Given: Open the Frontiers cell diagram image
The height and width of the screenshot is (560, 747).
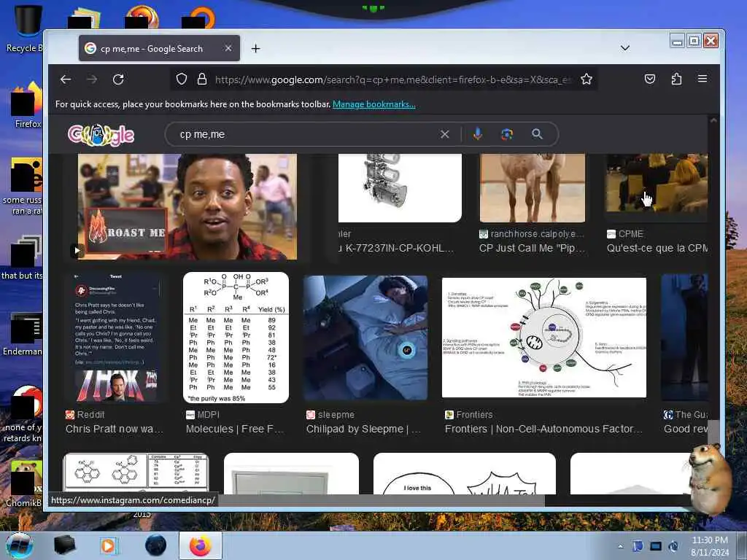Looking at the screenshot, I should 544,338.
